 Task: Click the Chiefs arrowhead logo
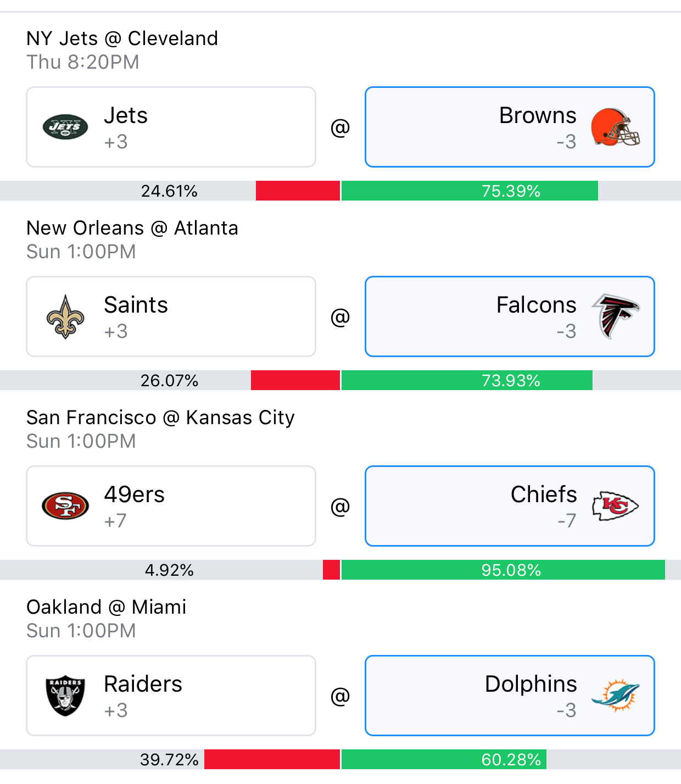616,506
